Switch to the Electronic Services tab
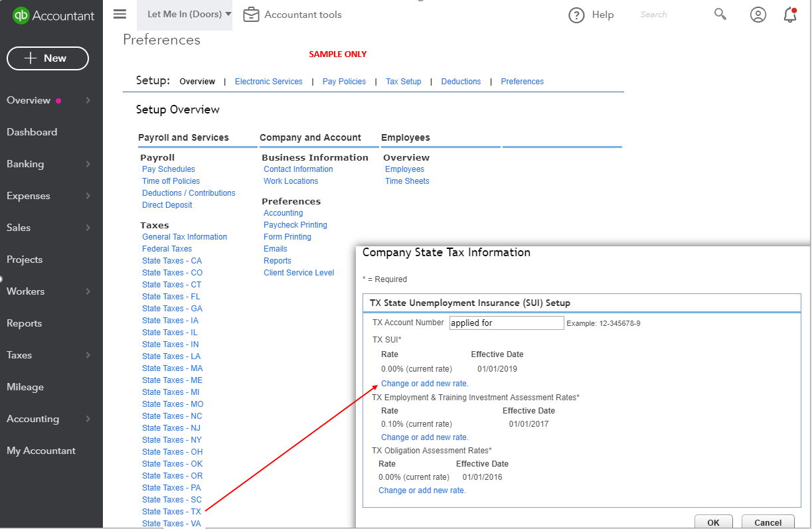This screenshot has height=529, width=812. point(269,82)
